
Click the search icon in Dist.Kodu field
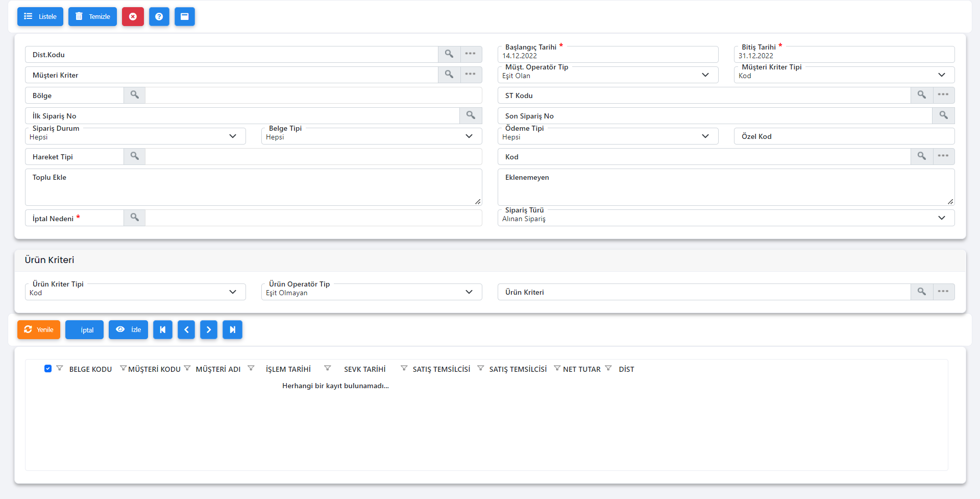tap(449, 54)
